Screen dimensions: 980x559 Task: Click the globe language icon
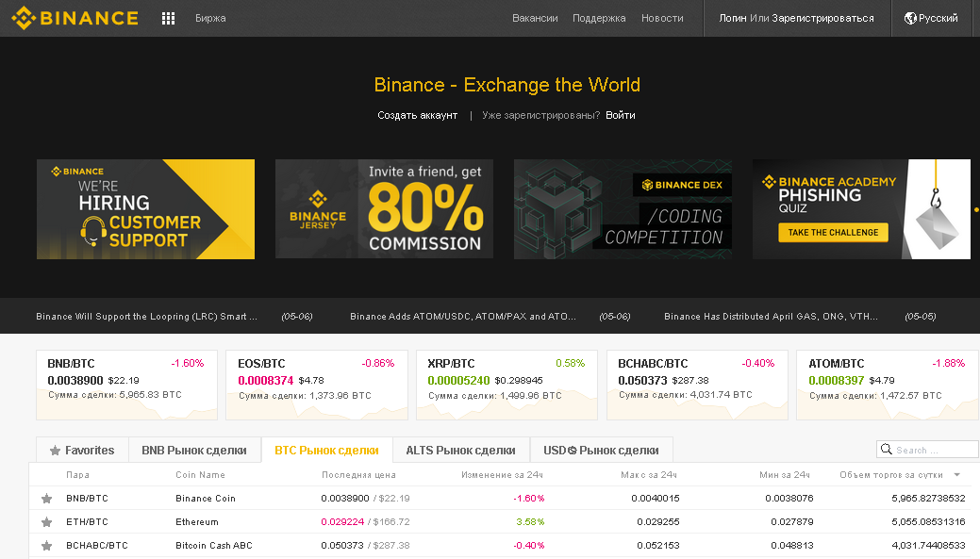click(910, 18)
